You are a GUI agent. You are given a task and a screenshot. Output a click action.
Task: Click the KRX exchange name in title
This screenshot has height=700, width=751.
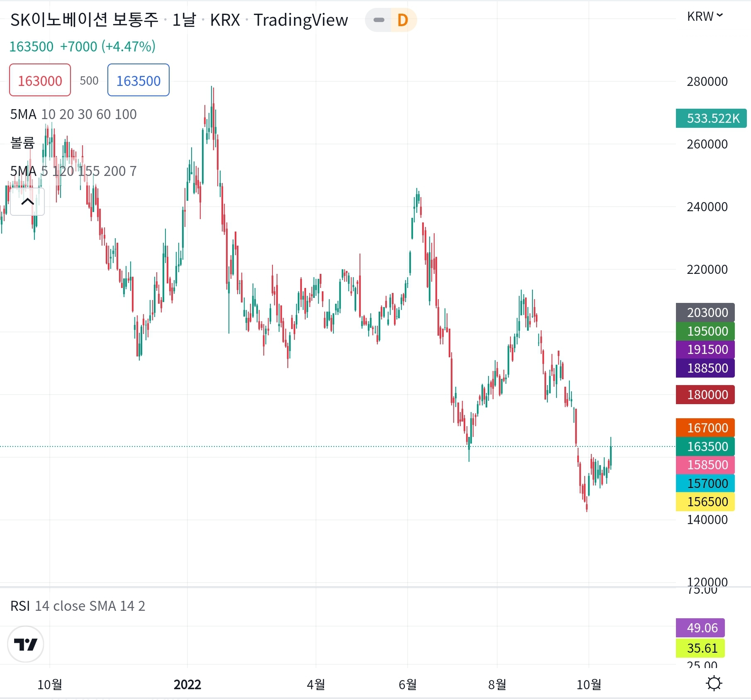pyautogui.click(x=225, y=20)
